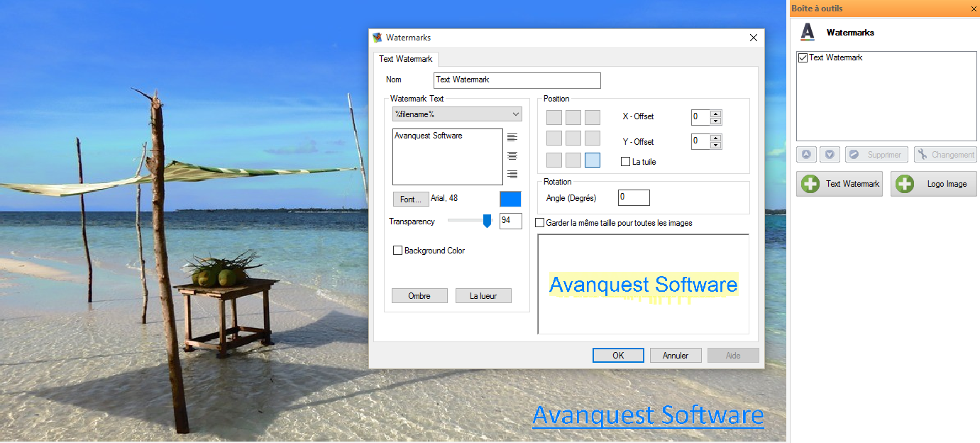This screenshot has width=980, height=443.
Task: Click the Y - Offset number field
Action: (701, 141)
